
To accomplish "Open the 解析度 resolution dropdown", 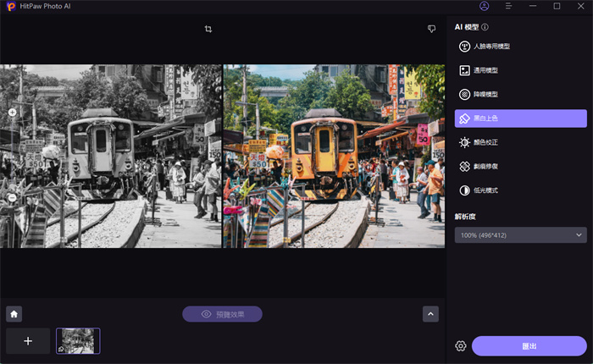I will pyautogui.click(x=520, y=234).
